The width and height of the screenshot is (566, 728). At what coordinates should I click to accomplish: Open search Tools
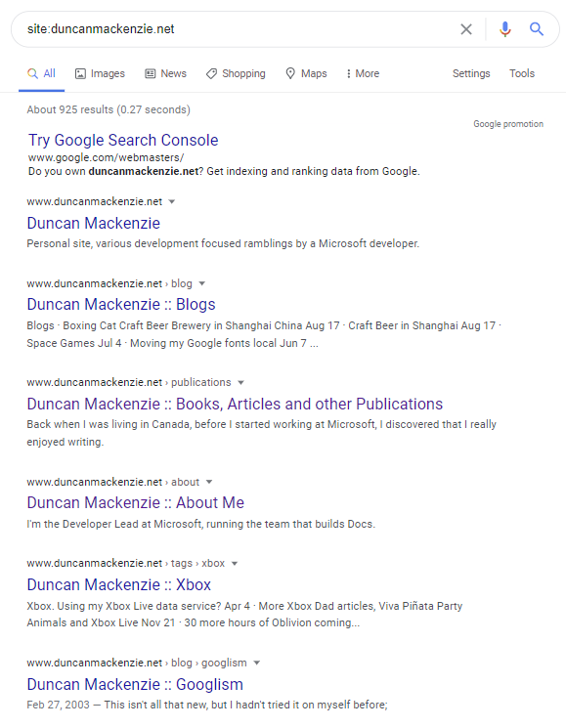point(522,73)
